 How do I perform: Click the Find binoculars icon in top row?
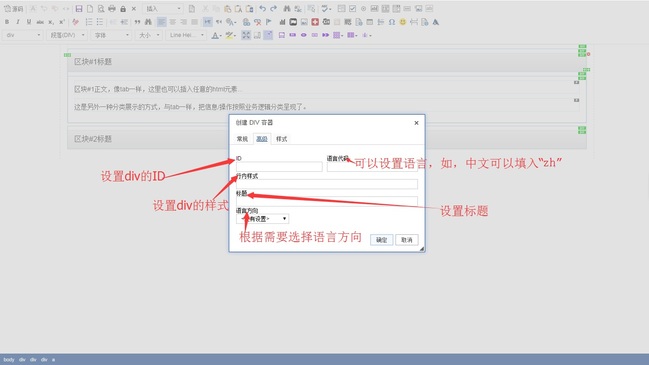(287, 9)
